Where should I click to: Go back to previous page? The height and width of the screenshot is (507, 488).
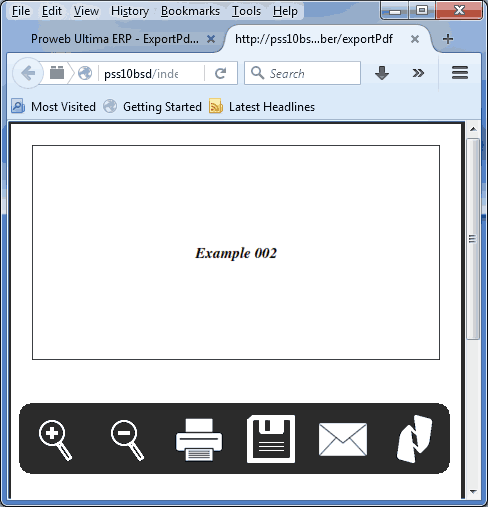tap(28, 73)
